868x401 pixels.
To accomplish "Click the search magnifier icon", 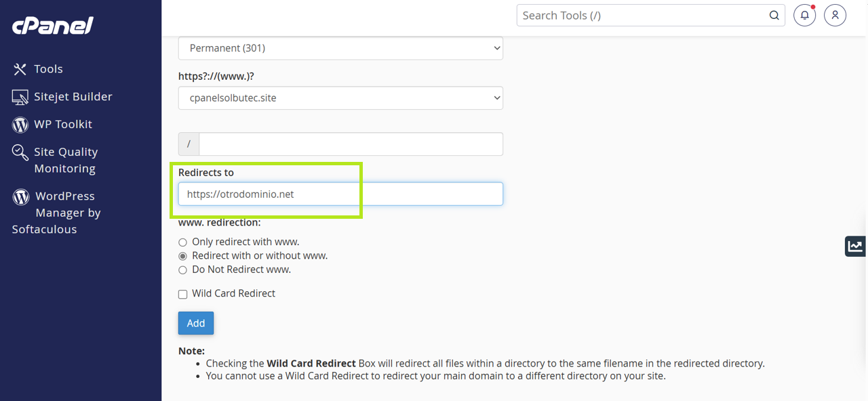I will [x=774, y=16].
